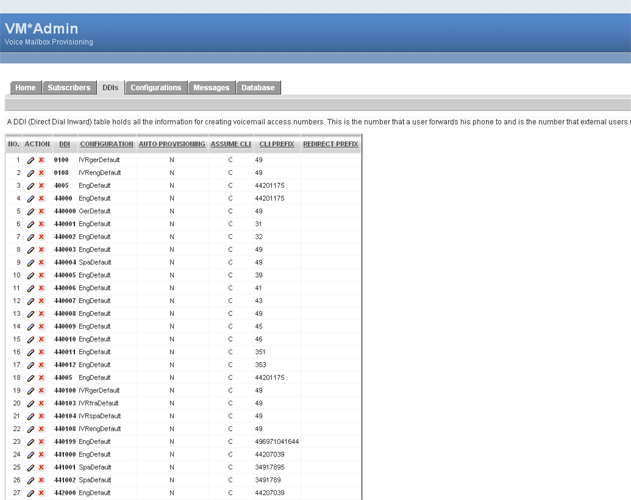Viewport: 631px width, 500px height.
Task: Sort by the CONFIGURATION column header
Action: click(x=107, y=145)
